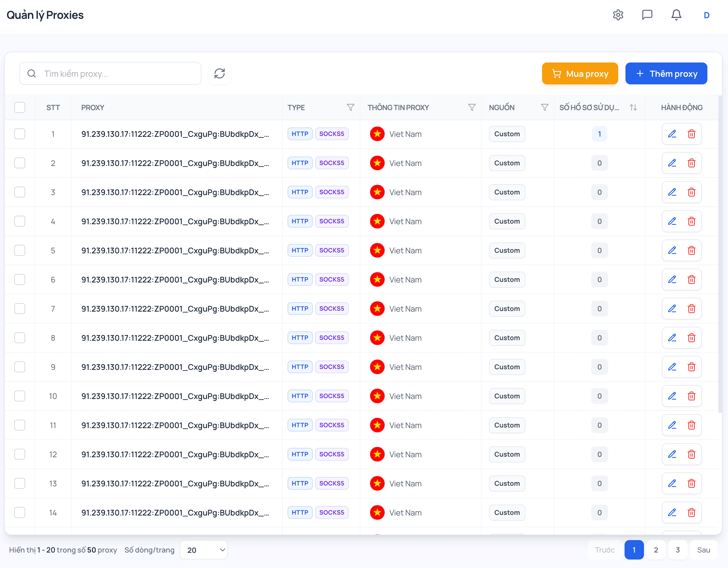This screenshot has height=568, width=728.
Task: Sort by SỐ HỒ SƠ SỬ DỤNG column
Action: pos(633,107)
